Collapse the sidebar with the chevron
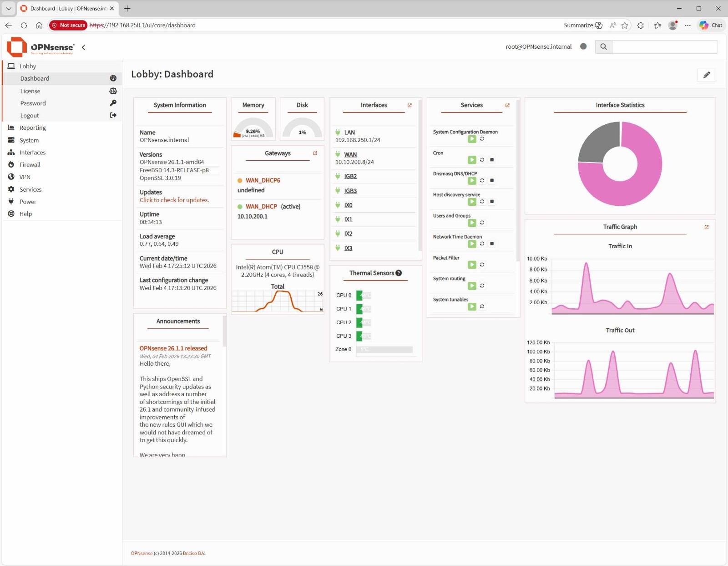This screenshot has width=728, height=566. pyautogui.click(x=84, y=47)
